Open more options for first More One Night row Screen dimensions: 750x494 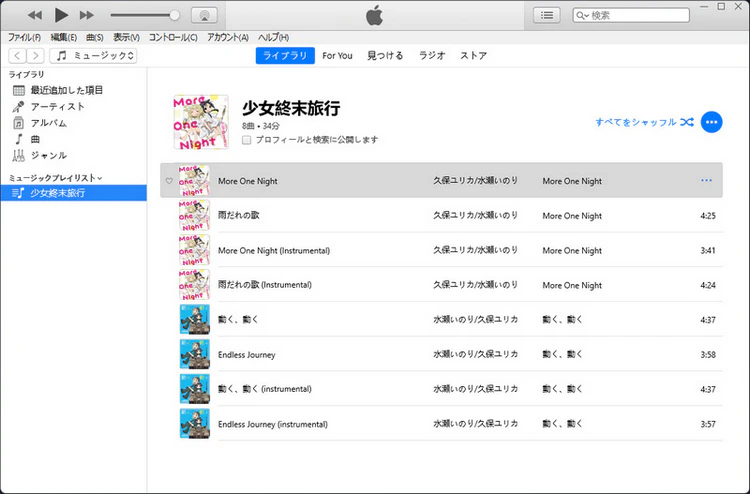click(x=706, y=181)
